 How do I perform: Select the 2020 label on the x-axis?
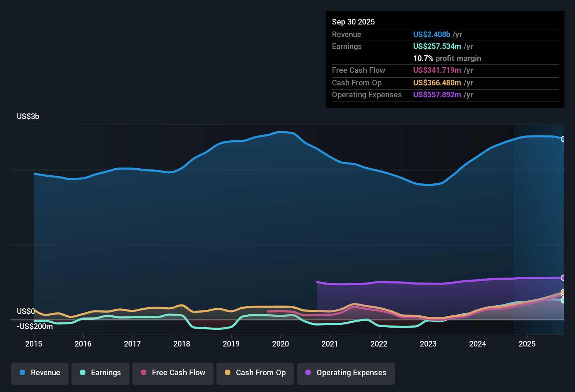click(280, 344)
